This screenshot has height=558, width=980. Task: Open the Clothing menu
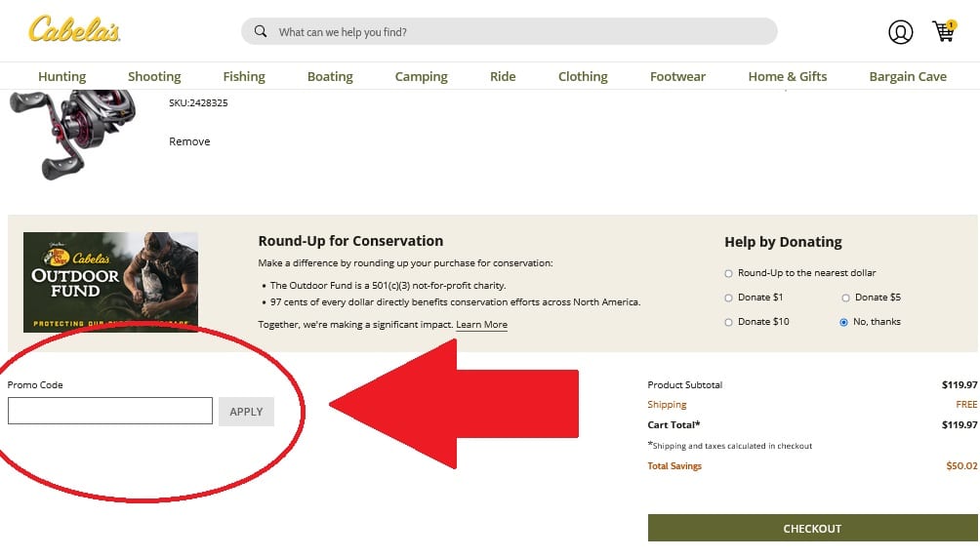pyautogui.click(x=583, y=76)
